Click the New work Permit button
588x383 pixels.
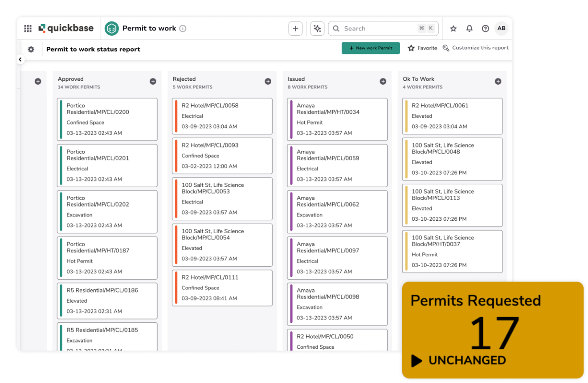tap(371, 48)
